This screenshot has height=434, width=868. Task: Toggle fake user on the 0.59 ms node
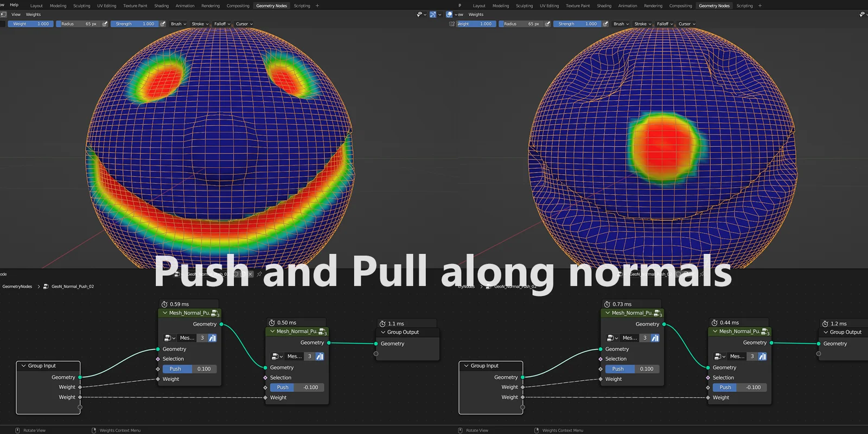click(x=212, y=338)
